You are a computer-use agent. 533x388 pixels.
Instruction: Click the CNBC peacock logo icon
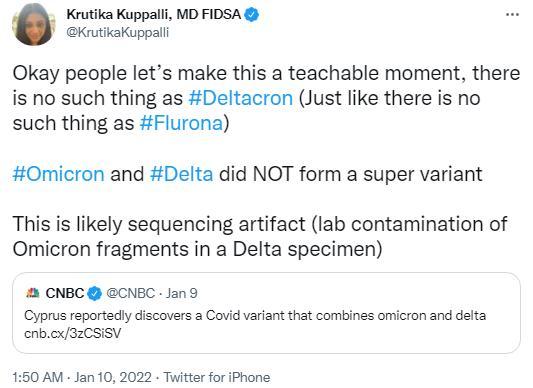tap(33, 293)
